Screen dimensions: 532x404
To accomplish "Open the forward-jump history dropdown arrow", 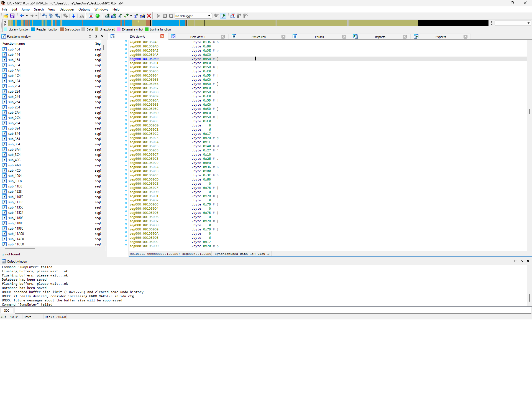I will 36,16.
